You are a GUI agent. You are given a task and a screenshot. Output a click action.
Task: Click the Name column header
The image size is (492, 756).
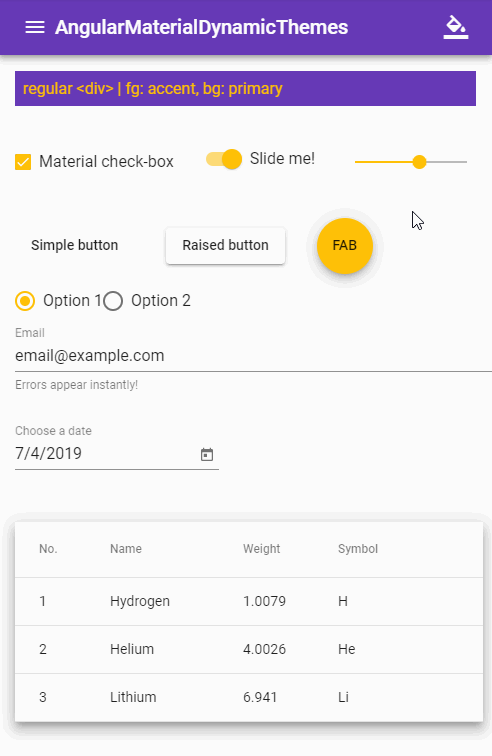[x=126, y=549]
